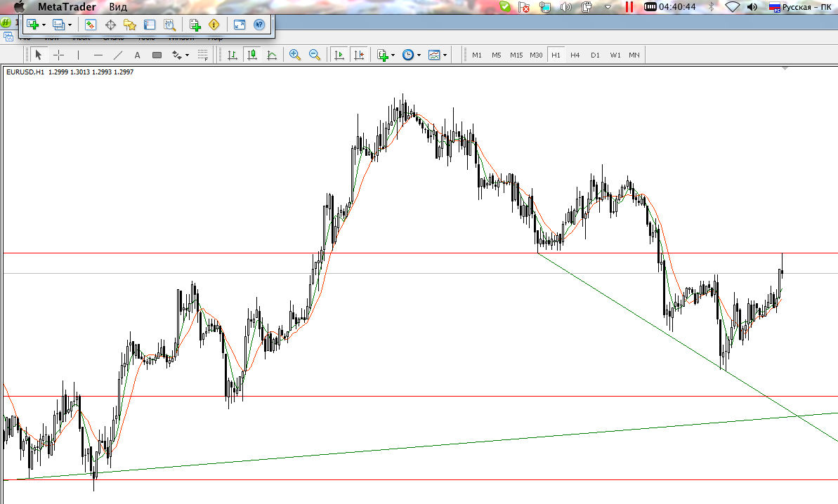Viewport: 838px width, 504px height.
Task: Select the arrows objects tool
Action: pos(177,55)
